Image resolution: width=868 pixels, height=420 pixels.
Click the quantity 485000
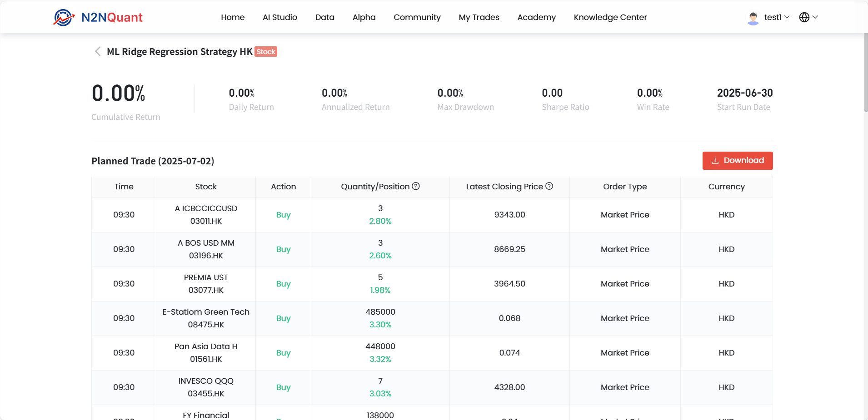[380, 312]
